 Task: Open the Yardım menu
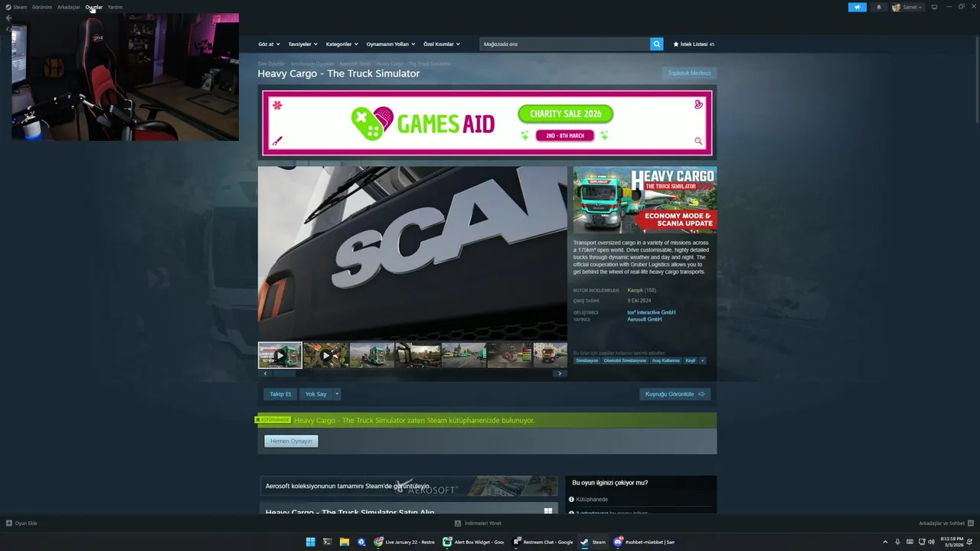click(x=115, y=7)
